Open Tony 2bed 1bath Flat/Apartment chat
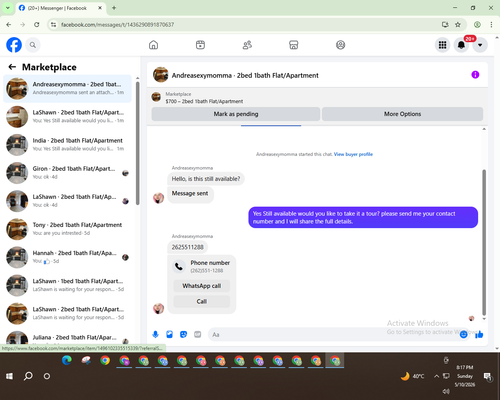Image resolution: width=500 pixels, height=400 pixels. coord(67,229)
